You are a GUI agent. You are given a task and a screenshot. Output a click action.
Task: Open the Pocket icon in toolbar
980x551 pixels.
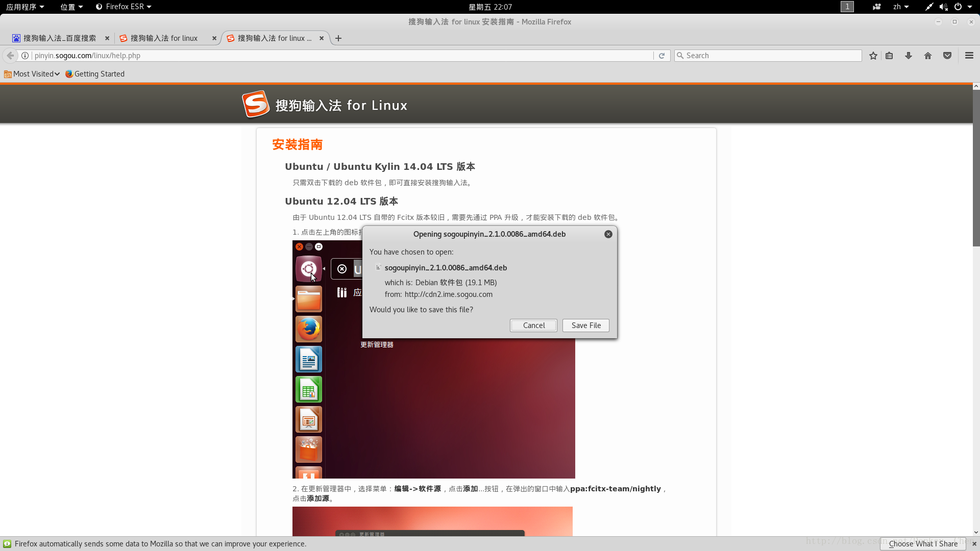coord(947,56)
